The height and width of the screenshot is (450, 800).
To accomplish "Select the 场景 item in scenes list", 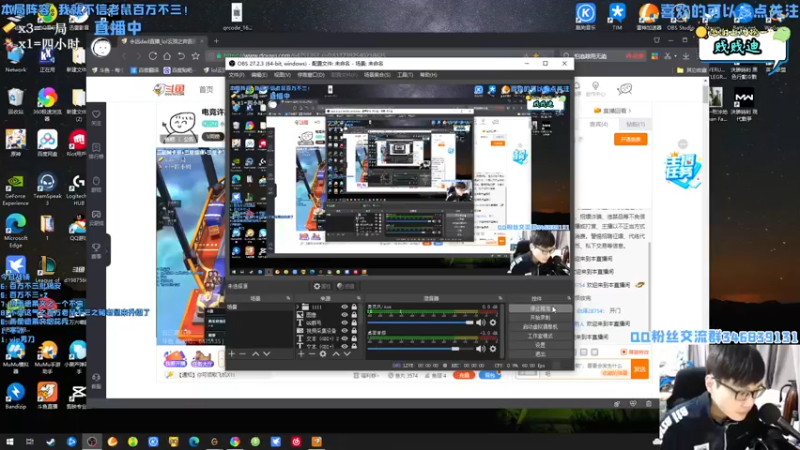I will click(259, 307).
